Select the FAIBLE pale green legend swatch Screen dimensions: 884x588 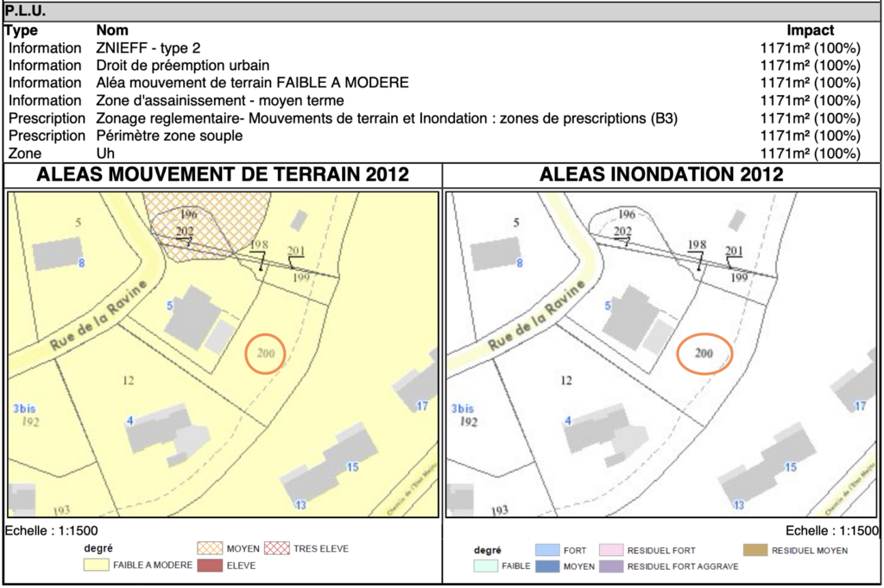[488, 566]
